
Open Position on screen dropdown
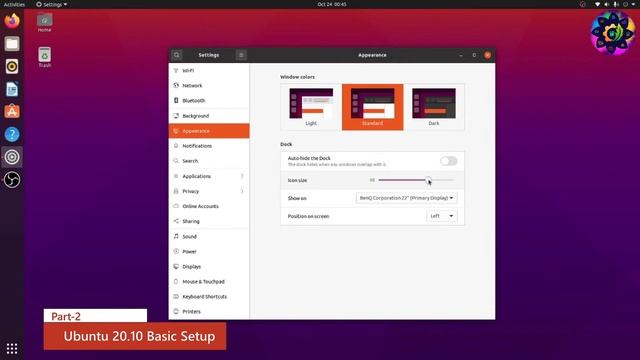tap(442, 216)
